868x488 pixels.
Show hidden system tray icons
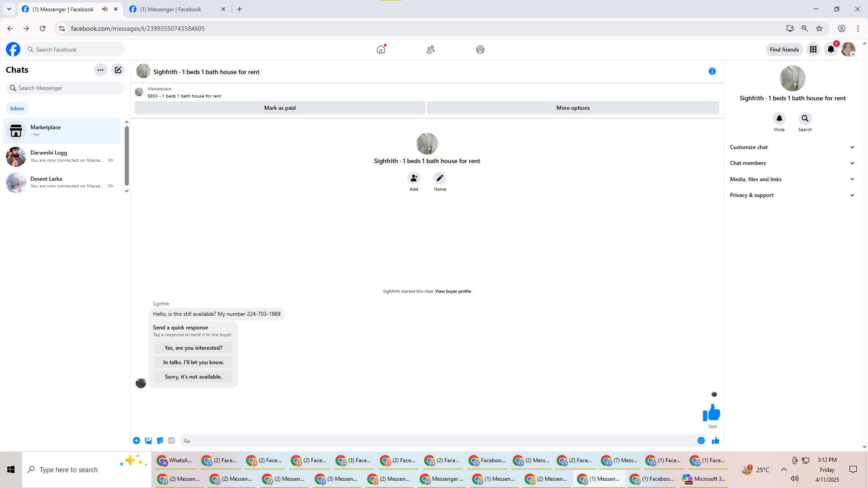784,469
